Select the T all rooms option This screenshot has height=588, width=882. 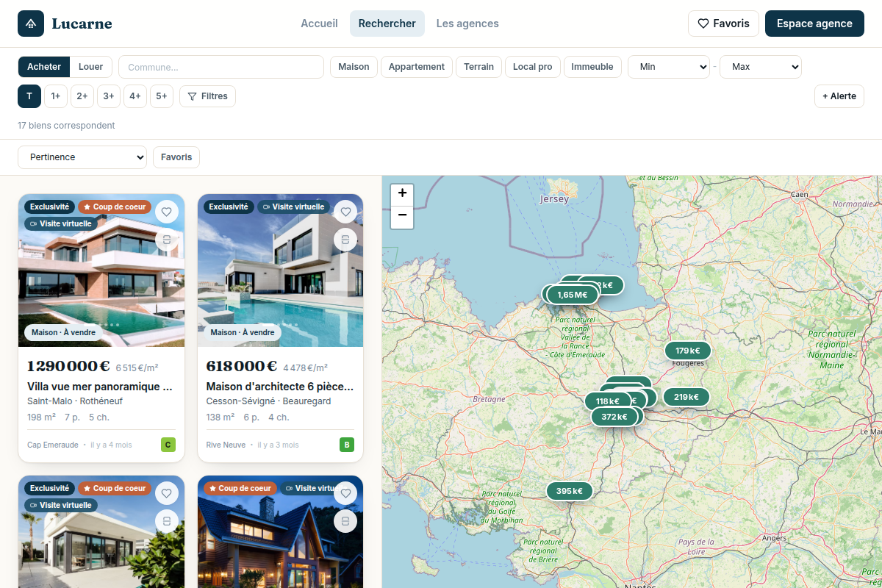pyautogui.click(x=29, y=96)
